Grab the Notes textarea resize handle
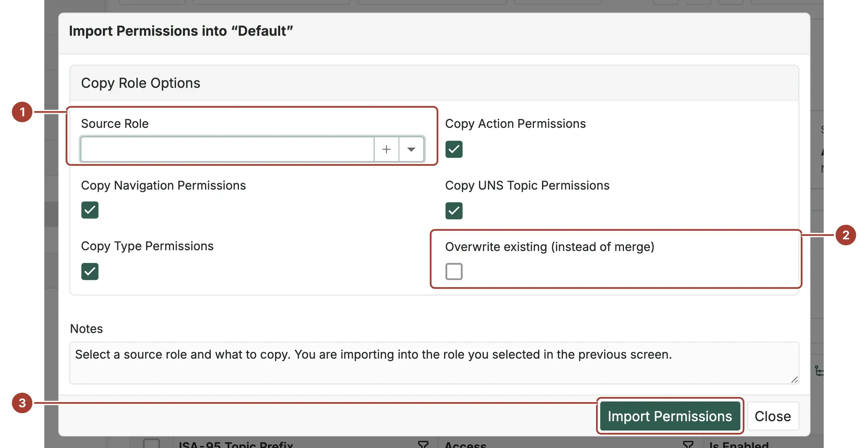This screenshot has width=868, height=448. [x=794, y=380]
